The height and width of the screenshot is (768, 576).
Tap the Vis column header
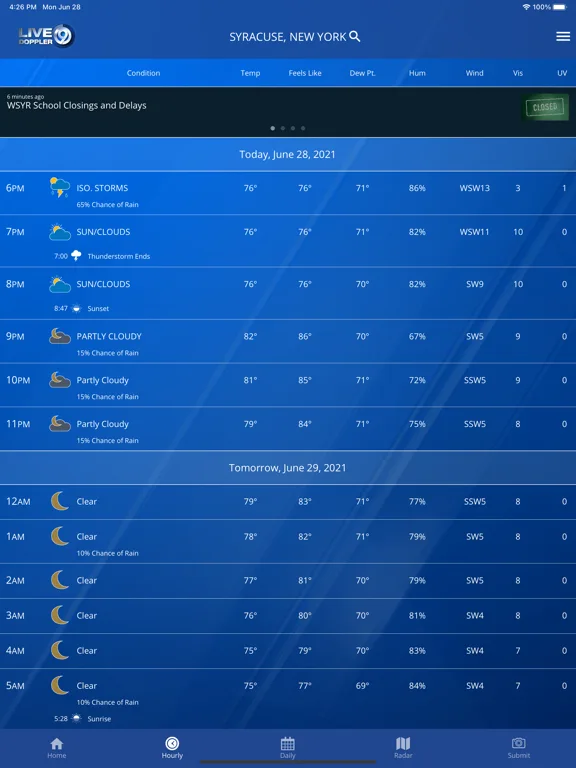518,73
